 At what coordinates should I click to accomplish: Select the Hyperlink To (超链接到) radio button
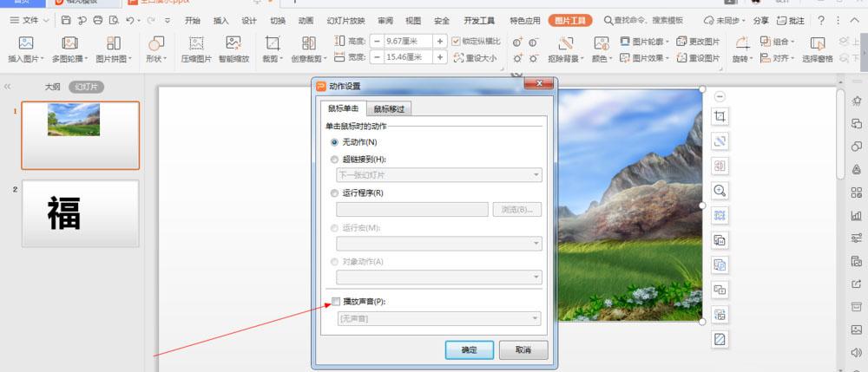pyautogui.click(x=334, y=160)
